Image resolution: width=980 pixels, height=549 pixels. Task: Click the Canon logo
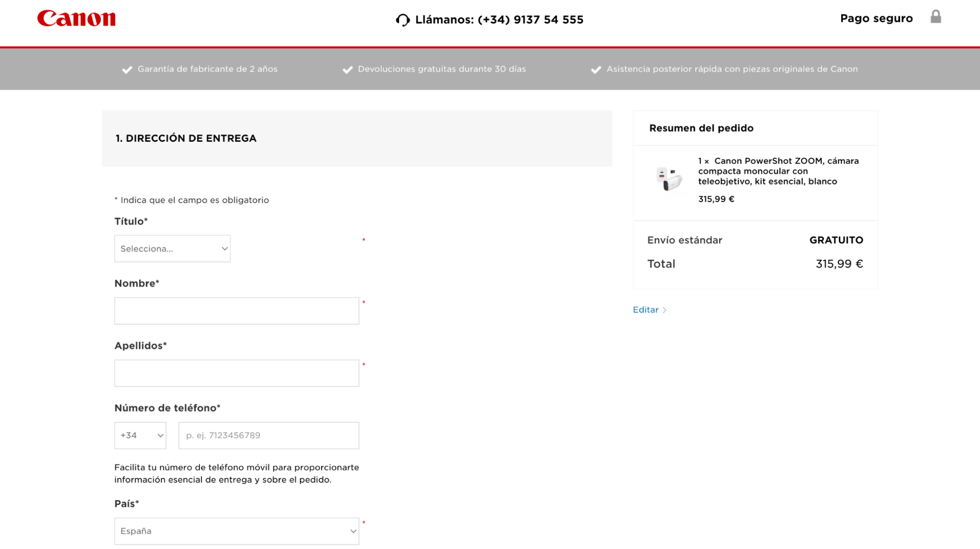[x=76, y=18]
